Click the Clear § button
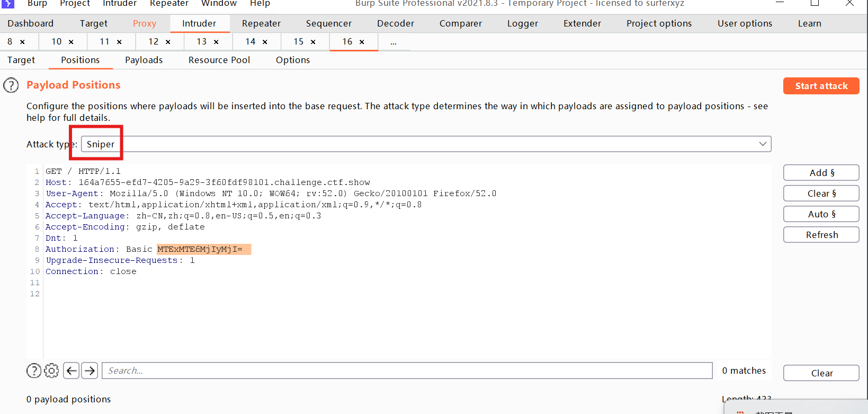The image size is (868, 414). coord(821,193)
